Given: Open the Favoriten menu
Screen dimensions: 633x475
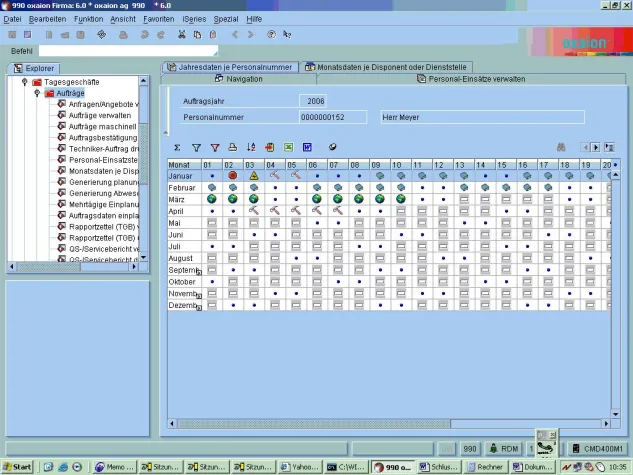Looking at the screenshot, I should [x=158, y=19].
